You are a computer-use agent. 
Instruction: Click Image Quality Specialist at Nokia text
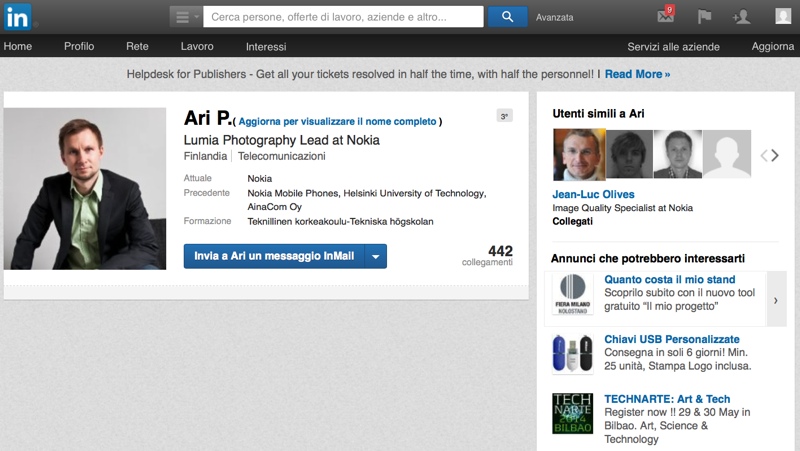click(622, 208)
